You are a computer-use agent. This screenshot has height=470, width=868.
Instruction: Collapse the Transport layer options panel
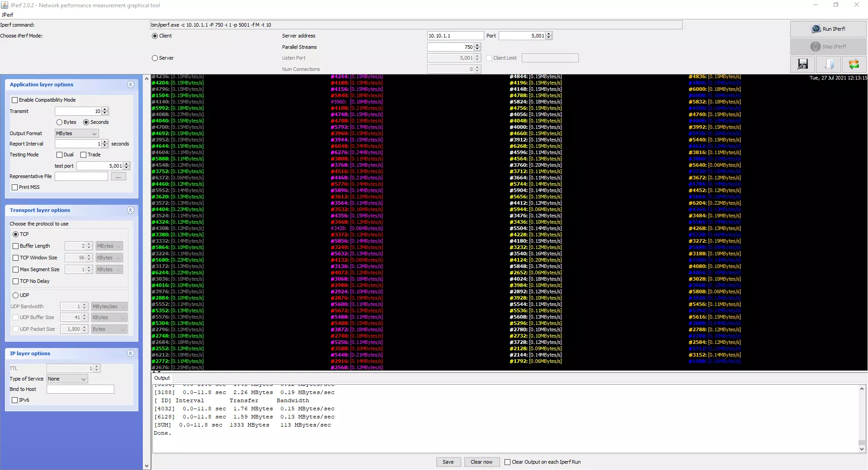click(x=130, y=210)
